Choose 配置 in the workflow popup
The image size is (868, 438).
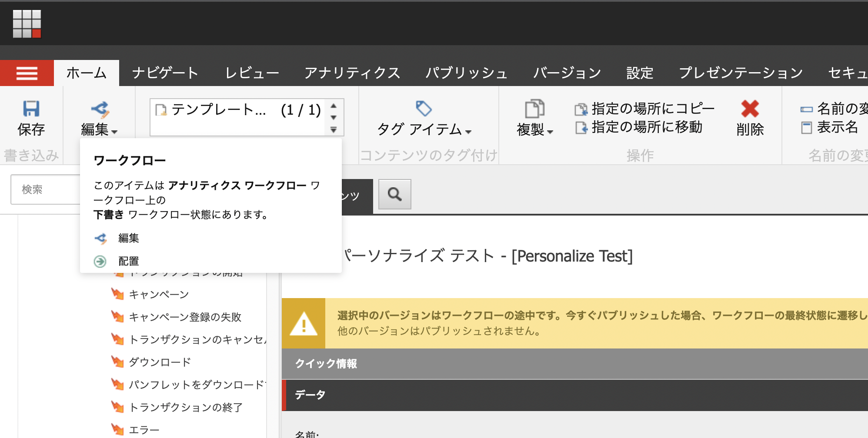pos(129,261)
